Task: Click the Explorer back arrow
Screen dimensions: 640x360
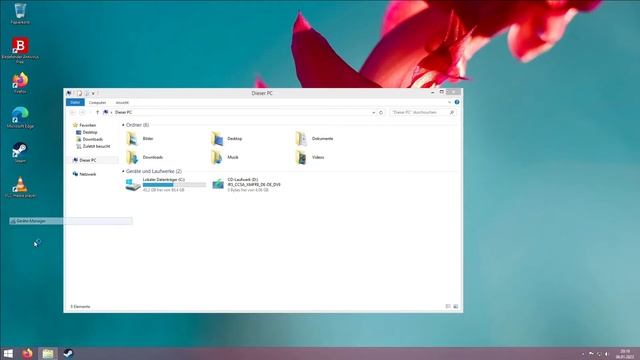Action: pos(73,112)
